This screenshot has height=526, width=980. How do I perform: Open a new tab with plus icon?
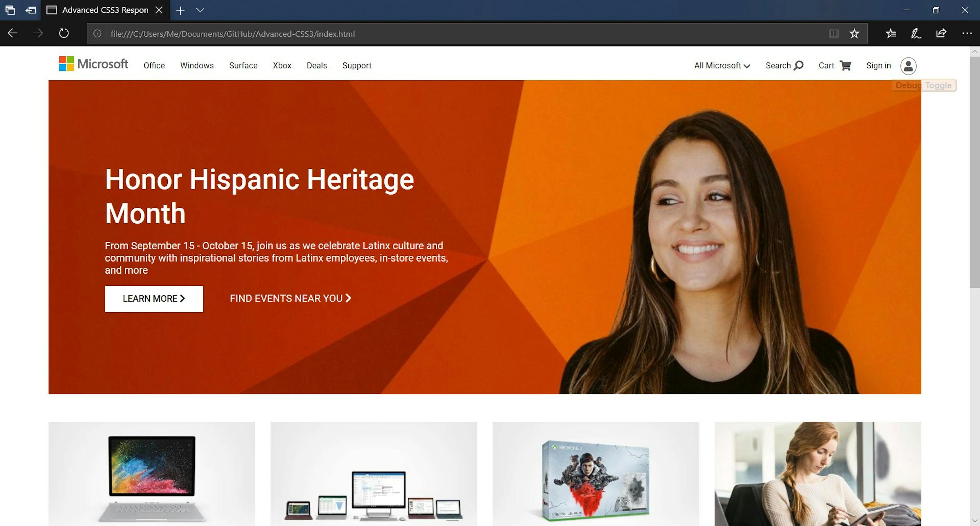coord(180,11)
